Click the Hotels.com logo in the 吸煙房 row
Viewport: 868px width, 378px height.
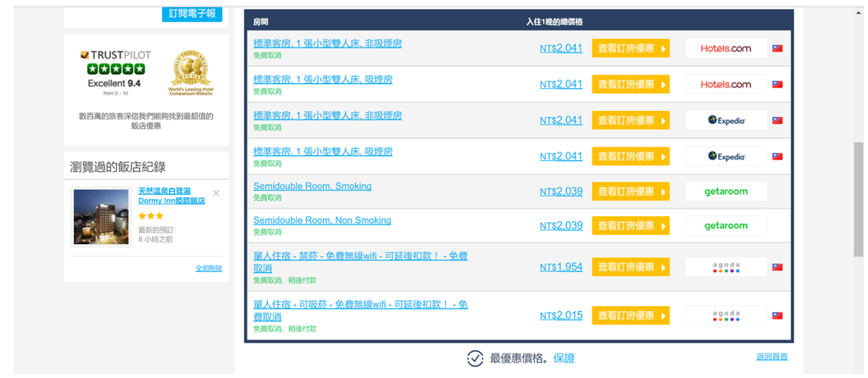726,84
